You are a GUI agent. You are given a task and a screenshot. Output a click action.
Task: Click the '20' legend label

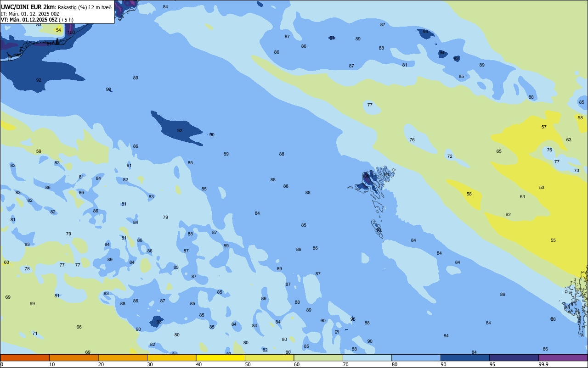[x=101, y=364]
